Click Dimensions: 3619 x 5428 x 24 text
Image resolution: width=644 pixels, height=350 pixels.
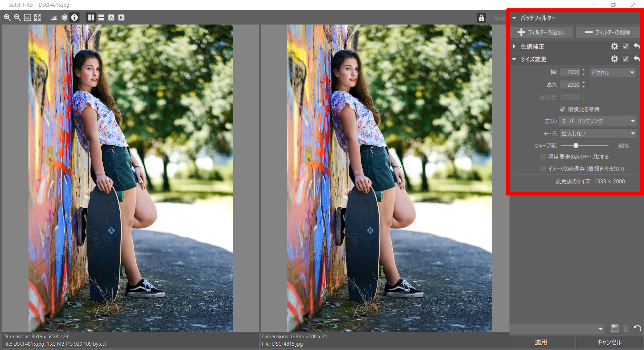(36, 336)
